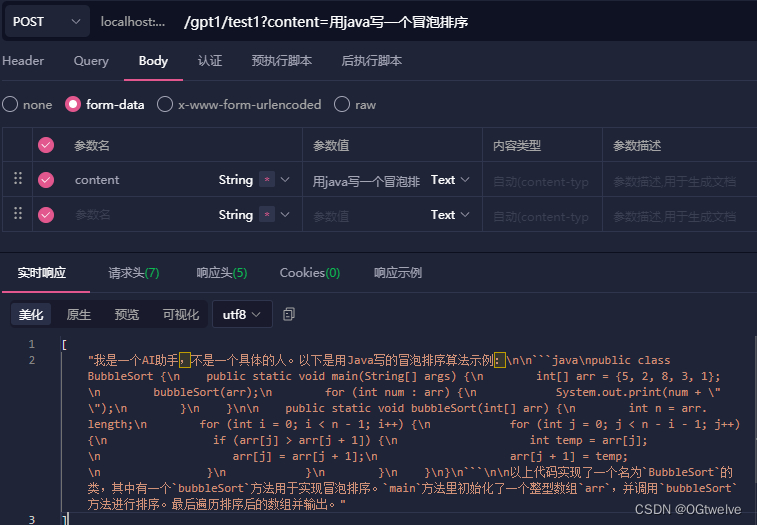
Task: Open the 响应头(5) tab
Action: click(222, 273)
